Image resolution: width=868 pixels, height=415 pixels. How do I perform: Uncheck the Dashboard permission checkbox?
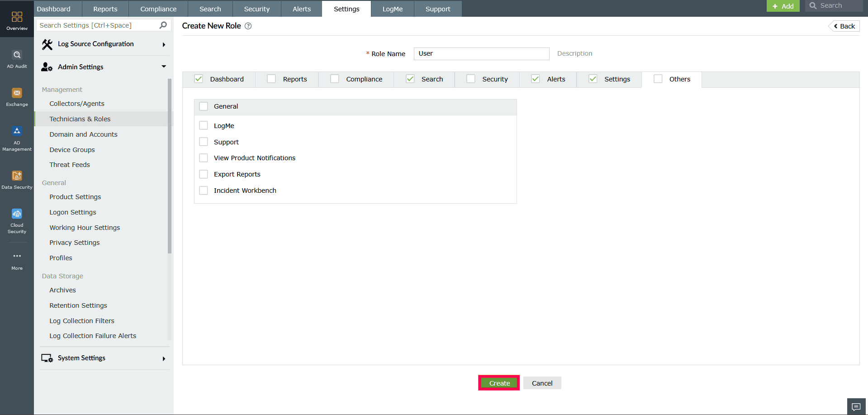(x=198, y=78)
